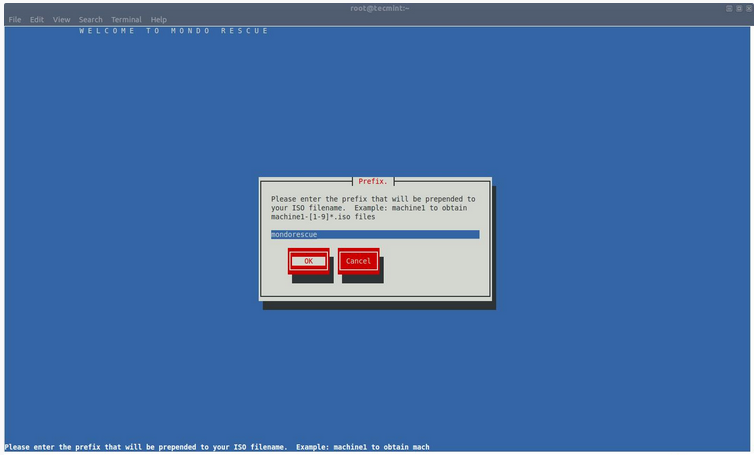Open the Terminal menu

(x=126, y=20)
